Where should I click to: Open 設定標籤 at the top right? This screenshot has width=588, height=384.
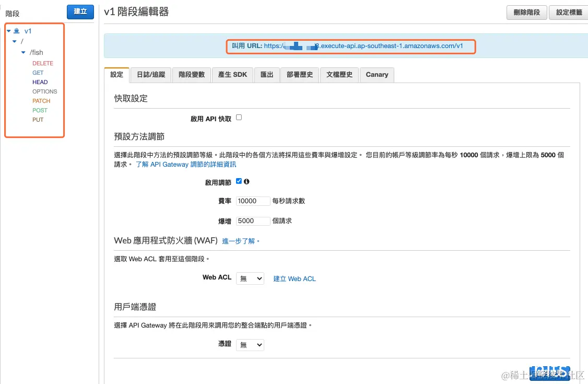coord(568,13)
